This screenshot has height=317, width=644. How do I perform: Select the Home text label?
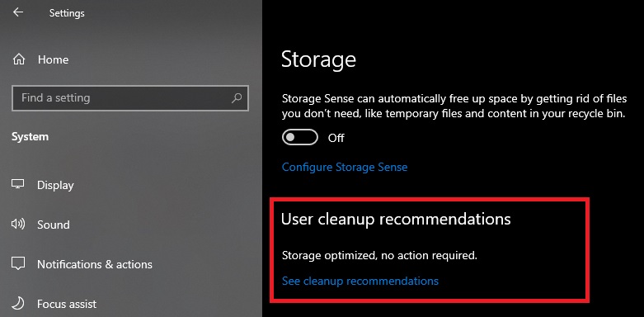click(x=53, y=59)
